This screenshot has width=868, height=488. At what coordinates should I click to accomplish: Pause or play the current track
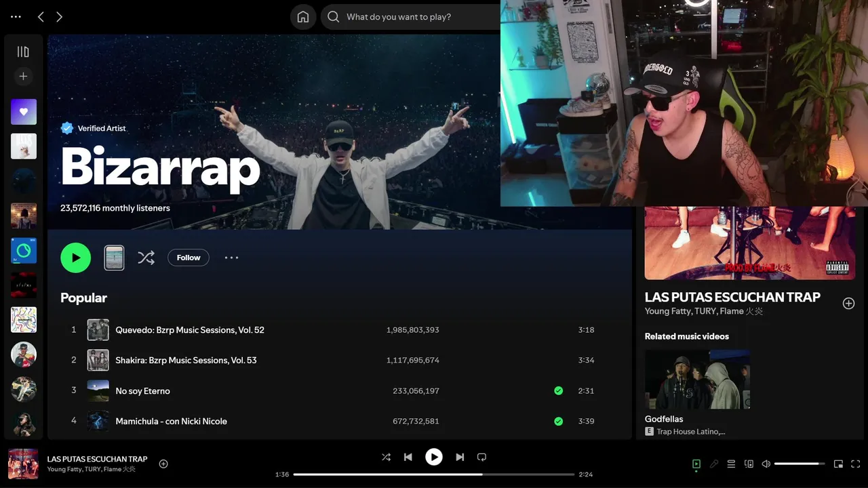(x=434, y=457)
